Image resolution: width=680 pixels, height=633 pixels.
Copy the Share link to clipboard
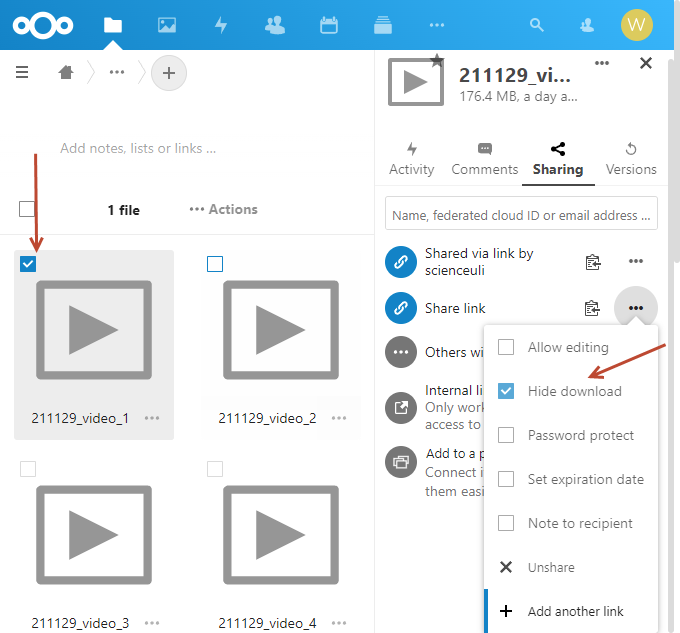(x=592, y=308)
